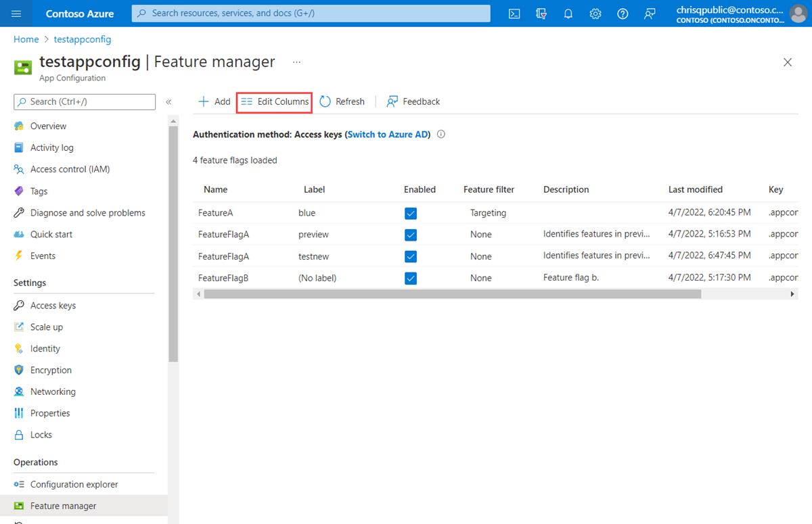Click Switch to Azure AD link
Image resolution: width=812 pixels, height=524 pixels.
387,134
